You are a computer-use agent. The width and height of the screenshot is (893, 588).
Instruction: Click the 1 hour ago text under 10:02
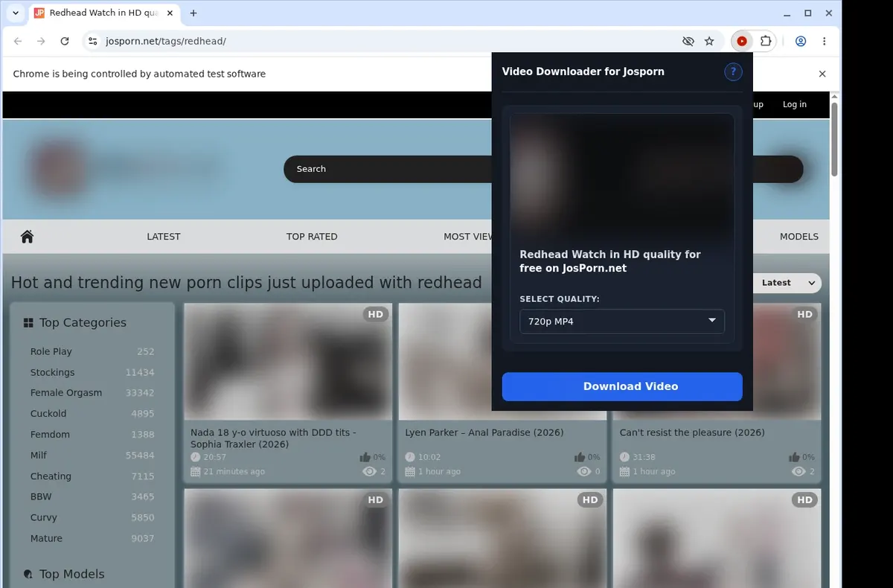coord(439,472)
